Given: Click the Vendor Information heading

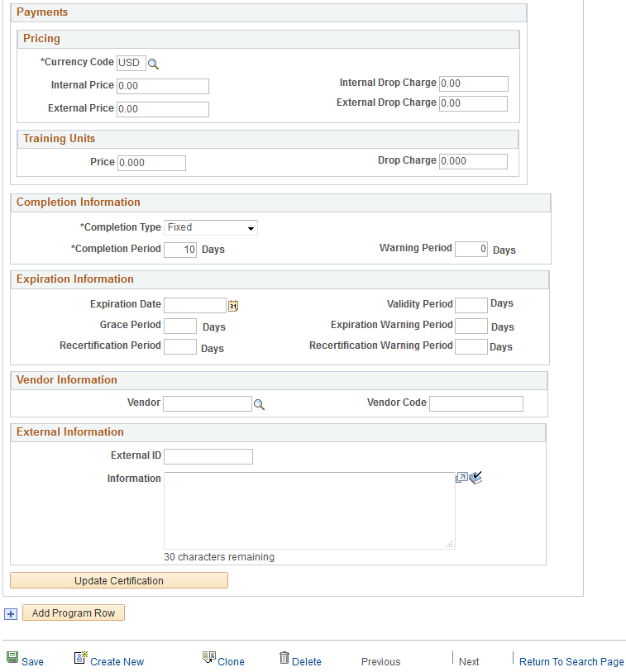Looking at the screenshot, I should click(x=67, y=379).
